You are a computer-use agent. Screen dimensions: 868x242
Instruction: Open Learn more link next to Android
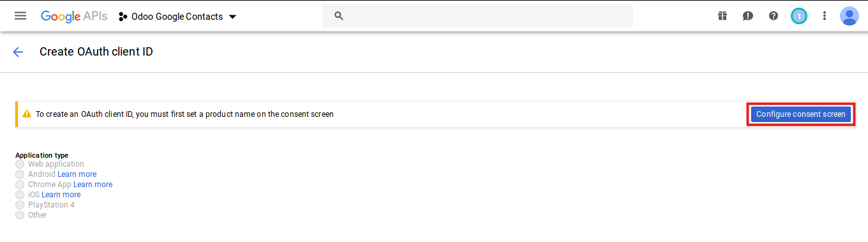[77, 174]
